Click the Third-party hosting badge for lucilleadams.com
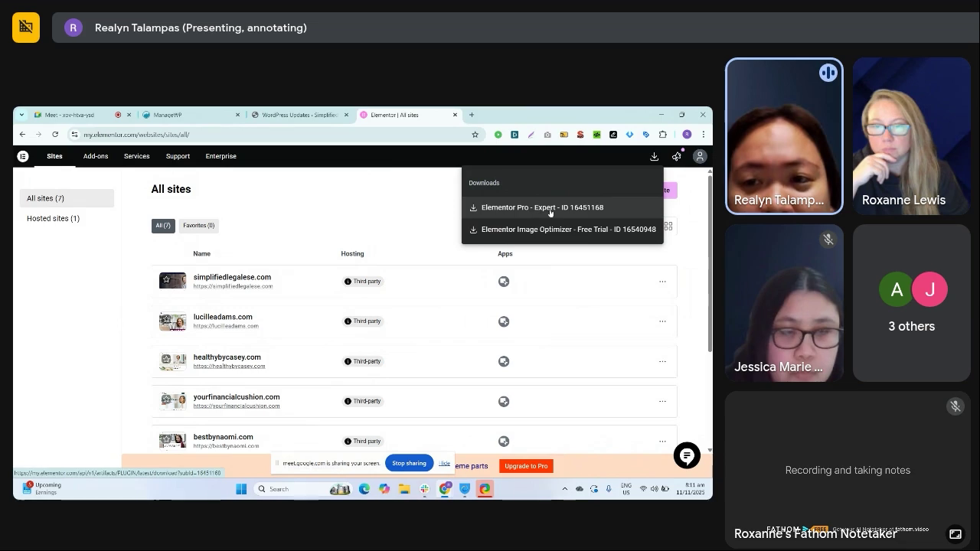 (363, 321)
